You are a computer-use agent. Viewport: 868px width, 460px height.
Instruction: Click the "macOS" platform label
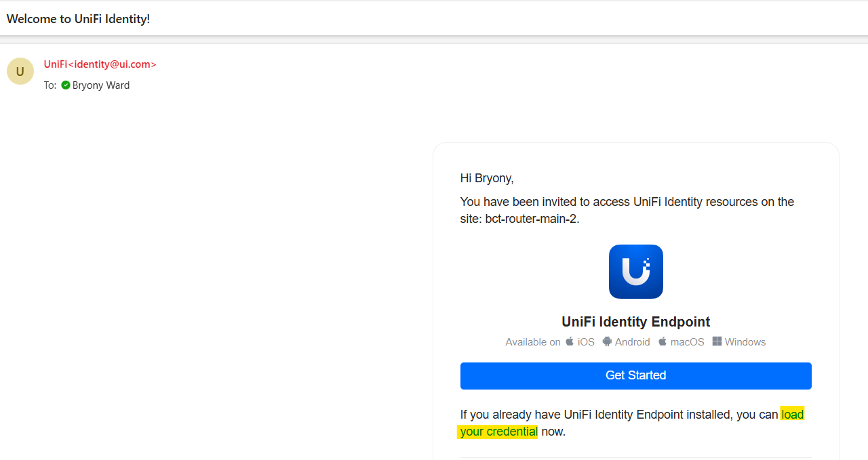click(687, 342)
